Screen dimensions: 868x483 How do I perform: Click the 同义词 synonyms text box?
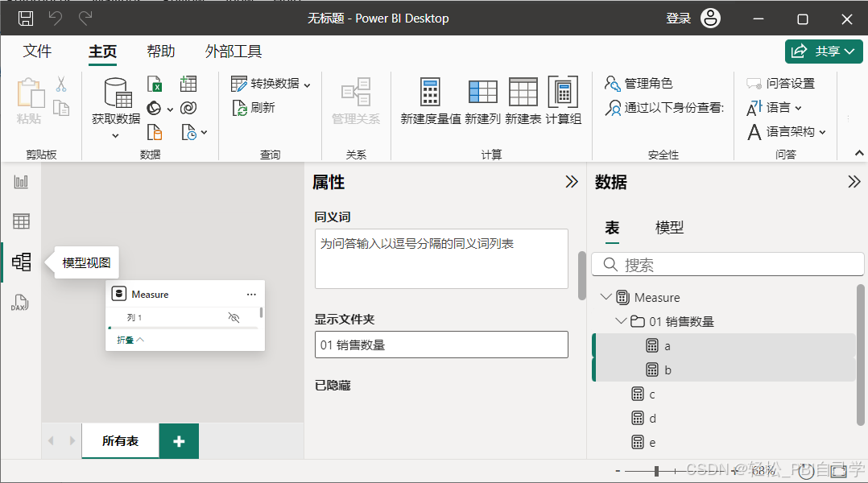click(x=441, y=258)
